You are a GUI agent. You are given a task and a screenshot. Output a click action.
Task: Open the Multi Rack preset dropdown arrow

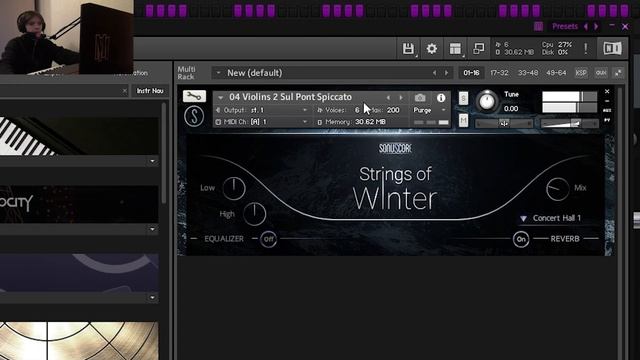(218, 73)
